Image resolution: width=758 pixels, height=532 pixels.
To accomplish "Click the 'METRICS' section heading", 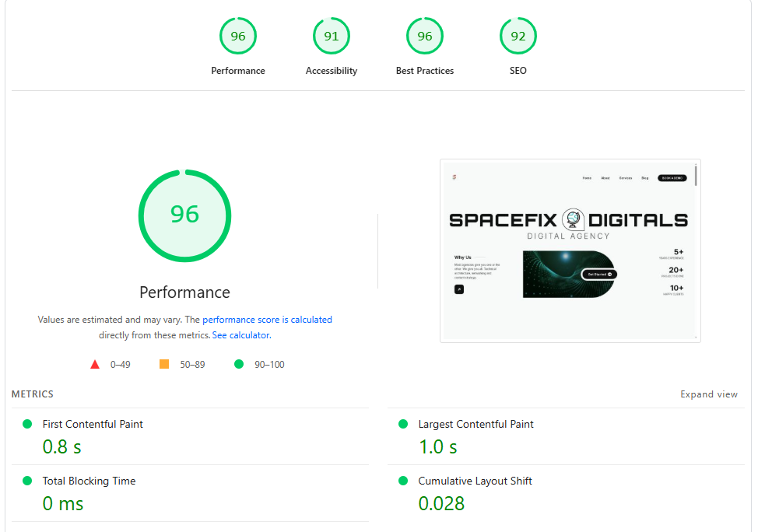I will (x=33, y=394).
